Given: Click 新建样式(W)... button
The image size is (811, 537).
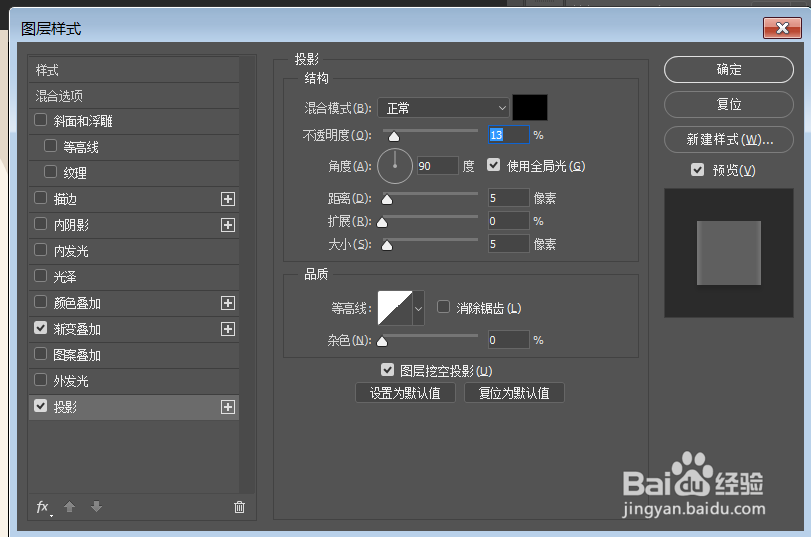Looking at the screenshot, I should tap(728, 140).
